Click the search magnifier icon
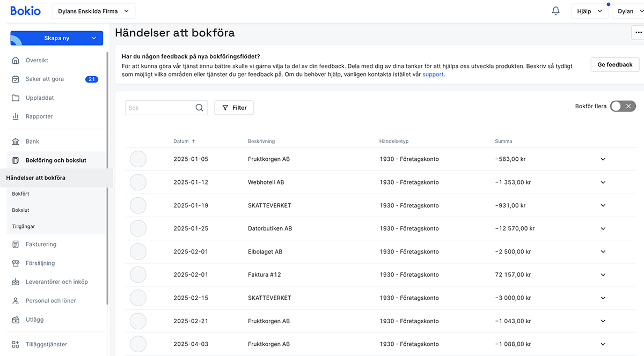This screenshot has width=644, height=356. coord(199,108)
